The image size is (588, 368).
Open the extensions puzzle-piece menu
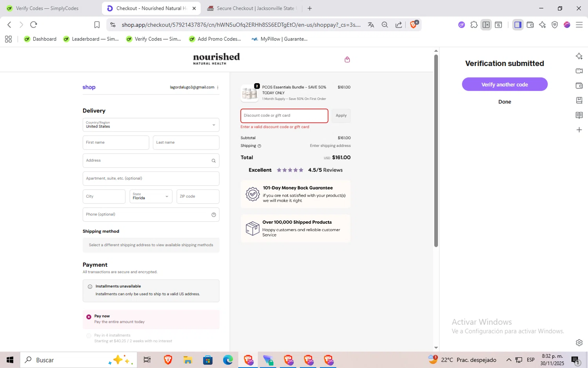474,25
